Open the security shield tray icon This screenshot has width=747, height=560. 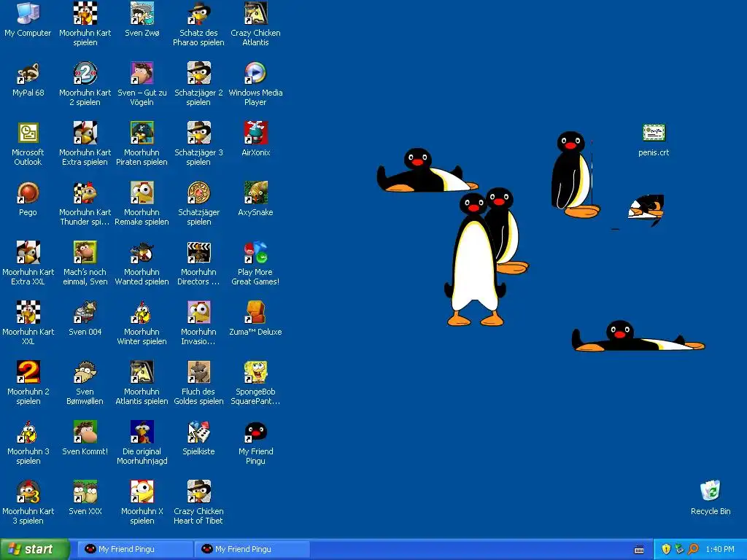pos(666,550)
